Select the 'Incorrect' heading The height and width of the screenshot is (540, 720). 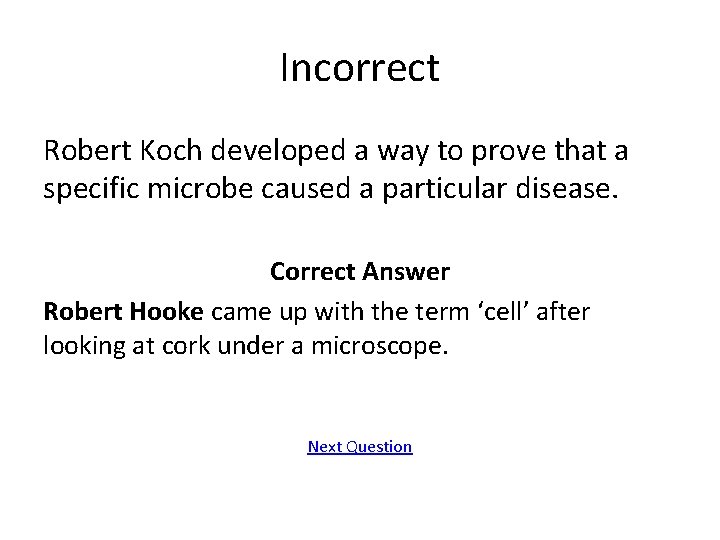(x=360, y=68)
